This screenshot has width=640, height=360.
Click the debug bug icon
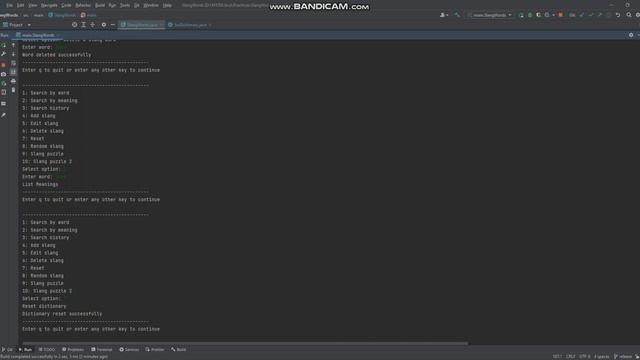click(530, 15)
